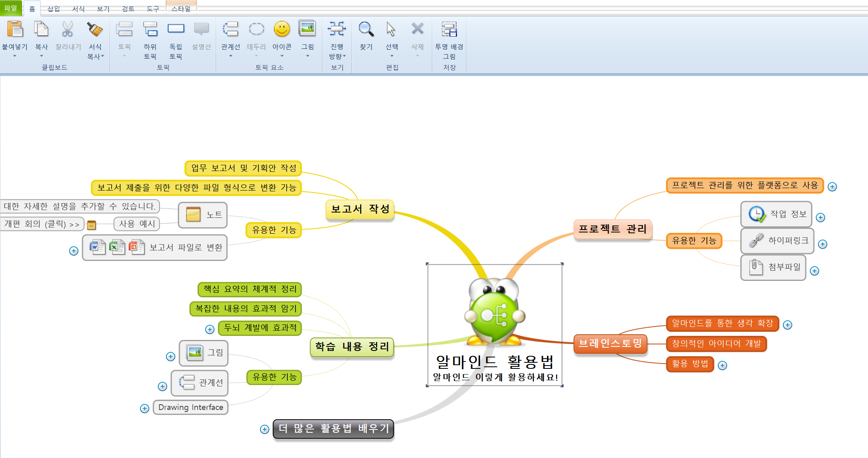Image resolution: width=868 pixels, height=458 pixels.
Task: Open search with the 찾기 magnifier icon
Action: pyautogui.click(x=365, y=29)
